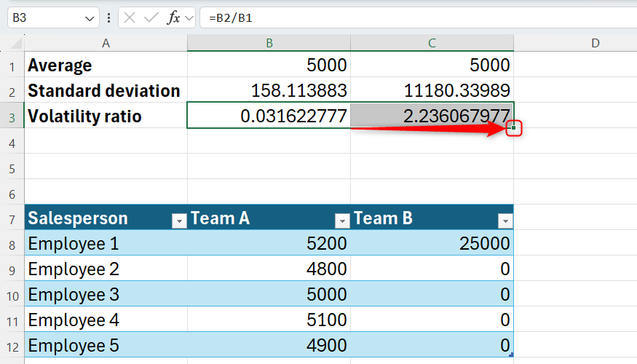Image resolution: width=637 pixels, height=364 pixels.
Task: Expand the dropdown chevron next to fx
Action: (189, 18)
